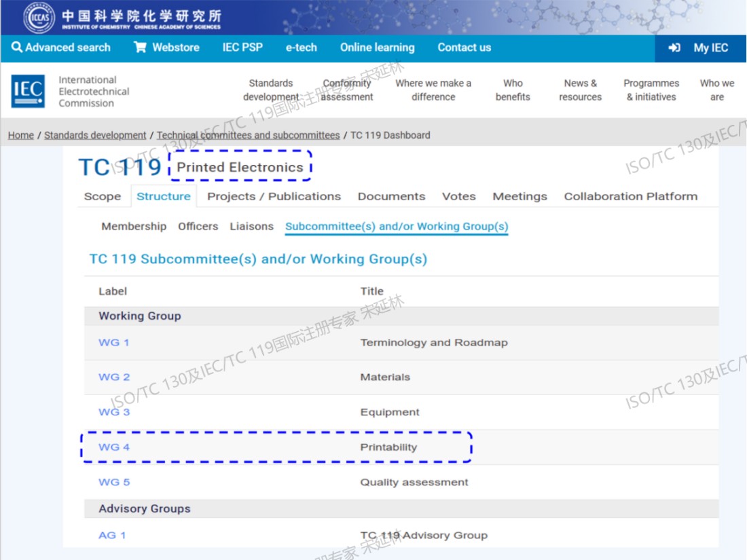The height and width of the screenshot is (560, 747).
Task: Switch to the Scope tab
Action: [x=103, y=196]
